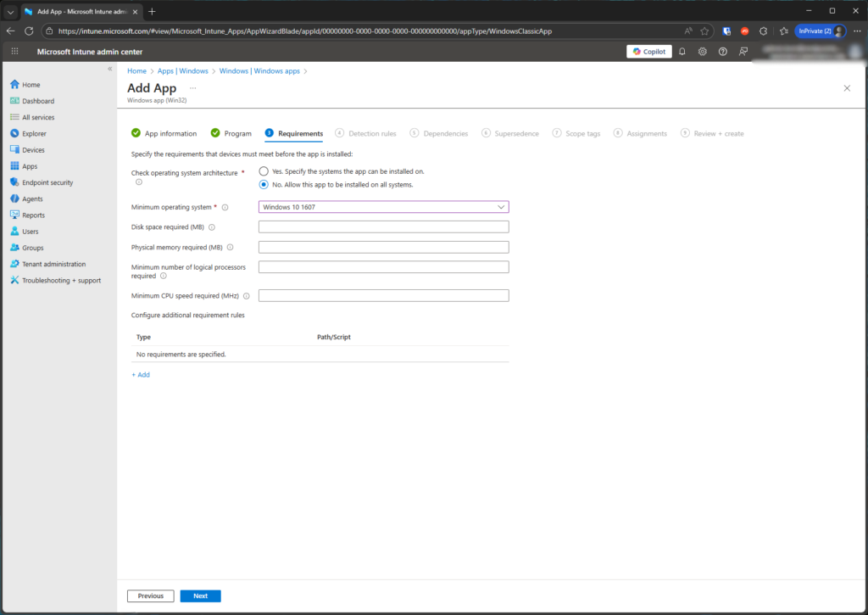Open the portal waffle menu icon
Viewport: 868px width, 615px height.
(x=14, y=52)
